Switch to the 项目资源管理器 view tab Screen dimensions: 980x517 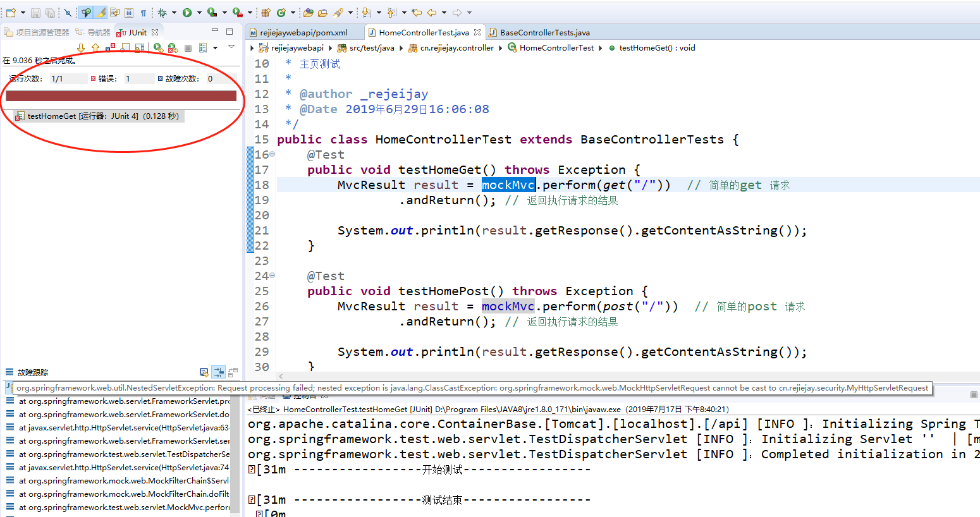click(37, 32)
